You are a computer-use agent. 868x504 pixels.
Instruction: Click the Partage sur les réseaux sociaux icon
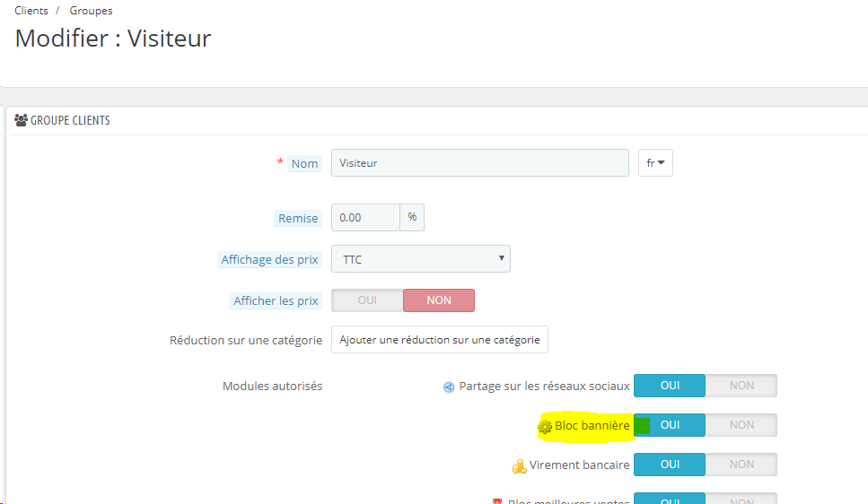[449, 387]
